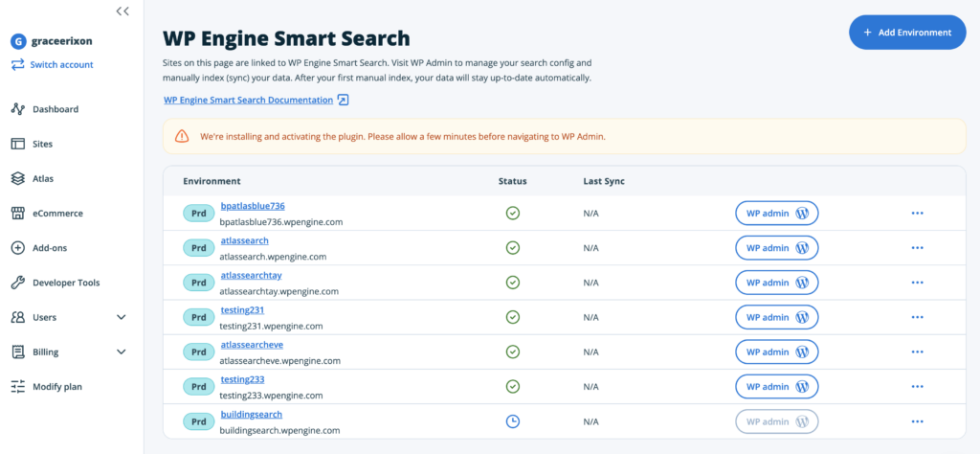Open the three-dot menu for buildingsearch
Viewport: 980px width, 454px height.
click(x=917, y=421)
